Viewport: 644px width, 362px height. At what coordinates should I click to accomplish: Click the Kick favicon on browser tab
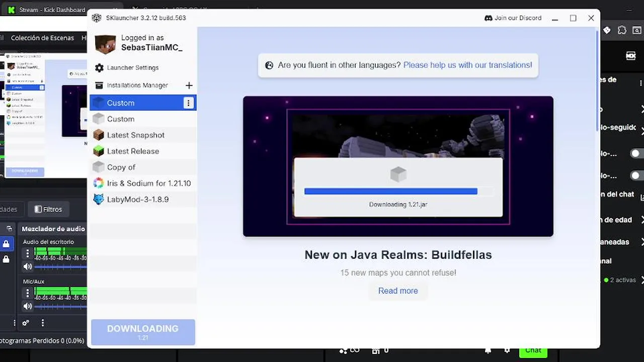pyautogui.click(x=11, y=10)
